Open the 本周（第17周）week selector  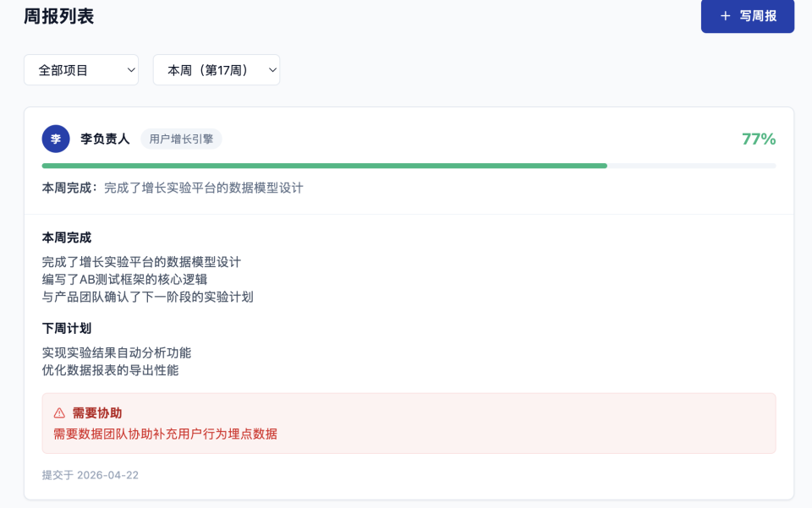[x=216, y=69]
